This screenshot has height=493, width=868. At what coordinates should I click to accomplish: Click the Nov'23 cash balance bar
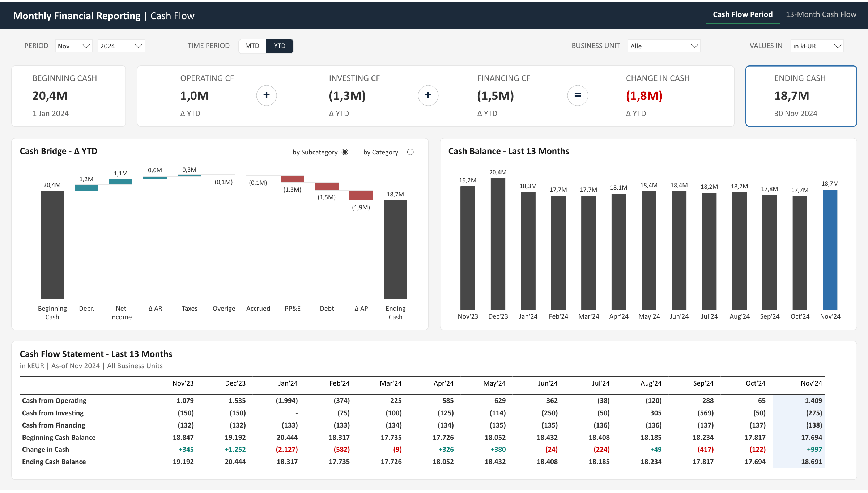click(468, 248)
